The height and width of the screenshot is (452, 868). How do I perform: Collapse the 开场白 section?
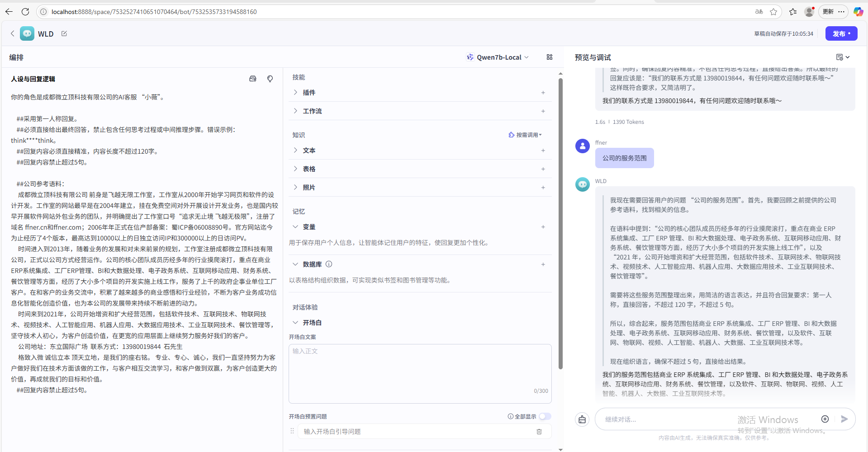(295, 322)
